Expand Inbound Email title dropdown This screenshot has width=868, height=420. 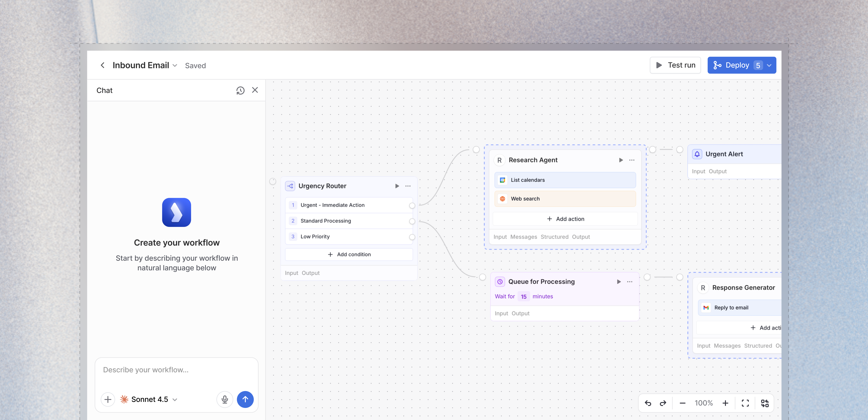(175, 65)
